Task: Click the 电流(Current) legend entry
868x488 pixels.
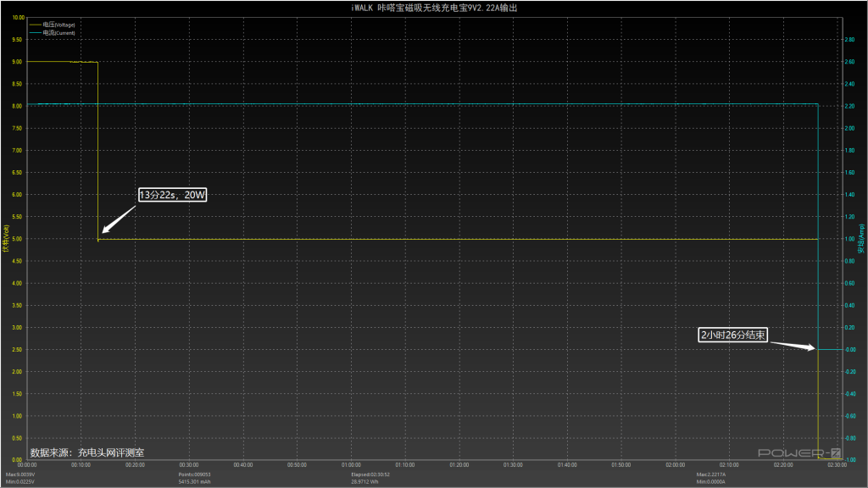Action: coord(52,33)
